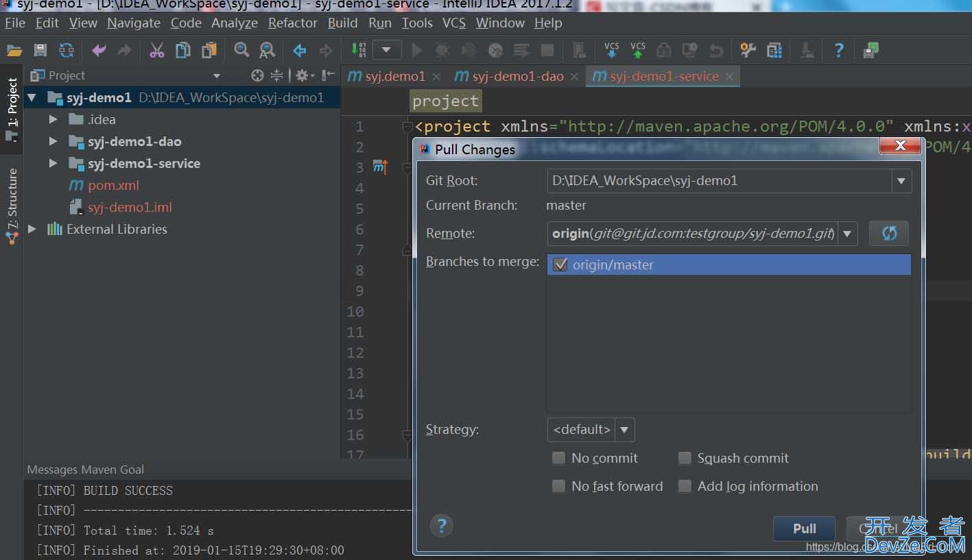Open the Project view selector dropdown
Screen dimensions: 972x560
click(217, 75)
